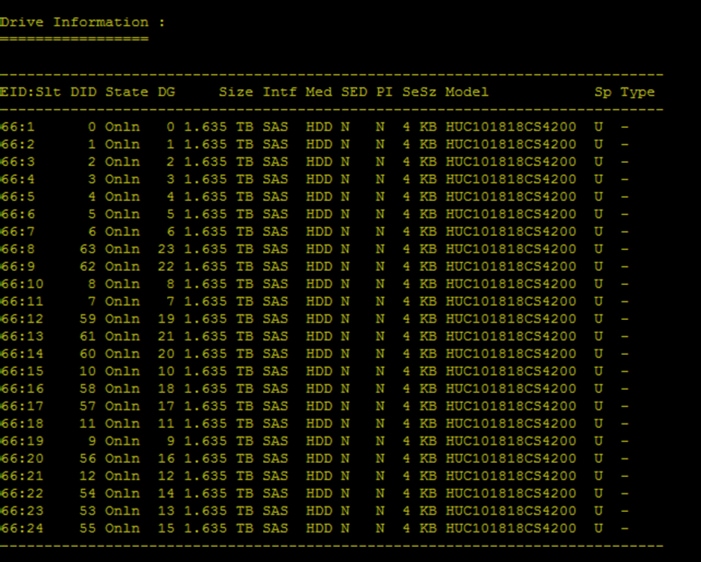Click DG value '22' in row 66:9
The width and height of the screenshot is (701, 562).
coord(166,266)
